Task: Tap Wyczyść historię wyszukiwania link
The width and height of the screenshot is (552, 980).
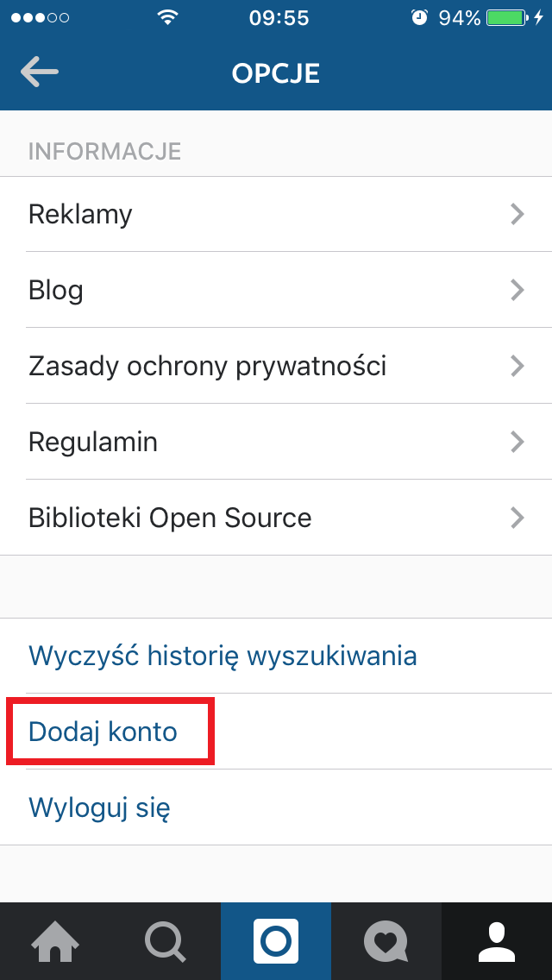Action: [x=223, y=656]
